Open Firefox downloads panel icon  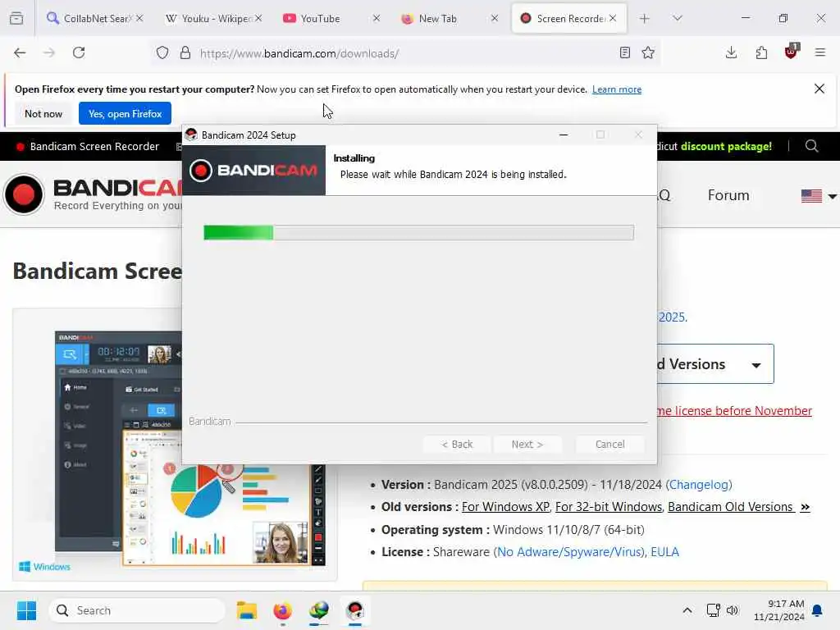731,52
